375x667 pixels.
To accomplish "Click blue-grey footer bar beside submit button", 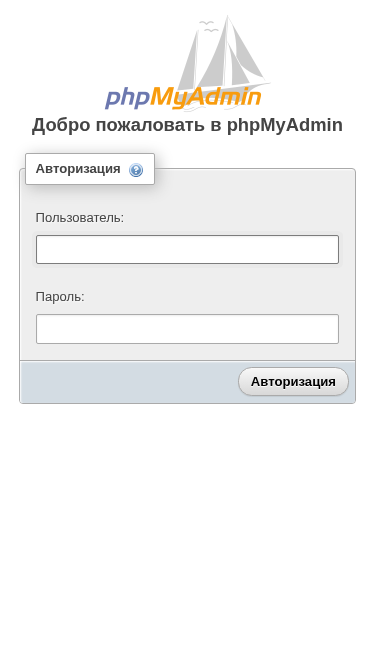I will 128,382.
